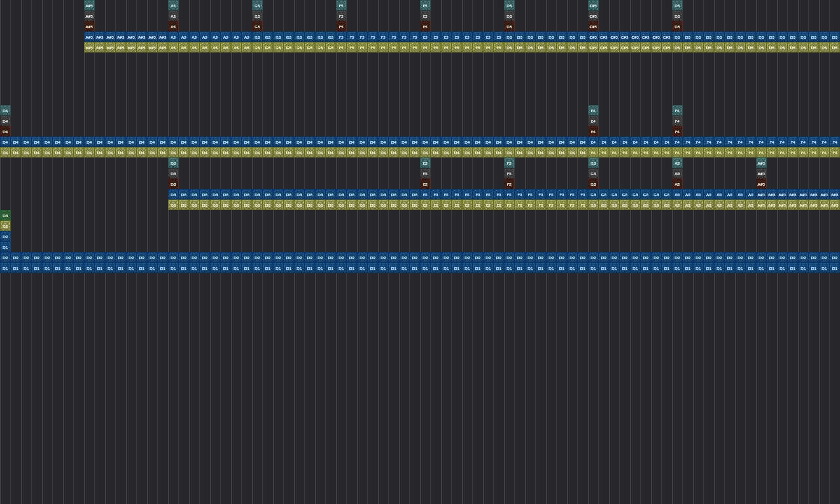Click the gray A3 note block
The width and height of the screenshot is (840, 504).
click(x=677, y=173)
